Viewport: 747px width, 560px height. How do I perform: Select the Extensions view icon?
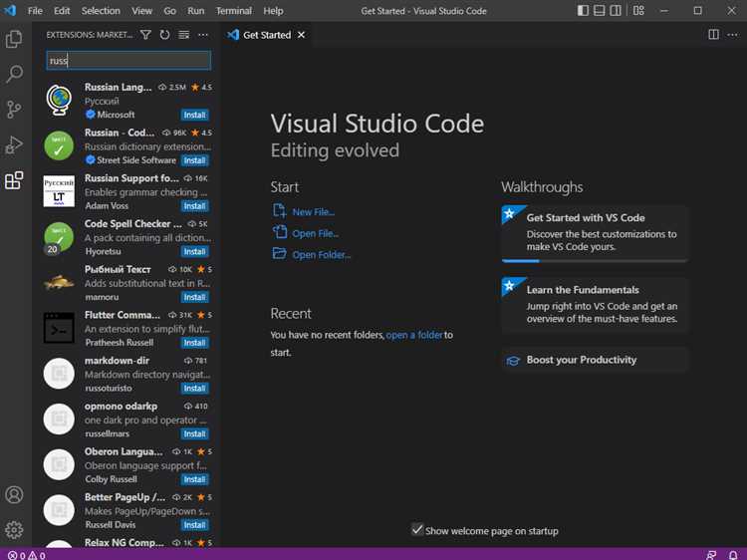tap(14, 180)
